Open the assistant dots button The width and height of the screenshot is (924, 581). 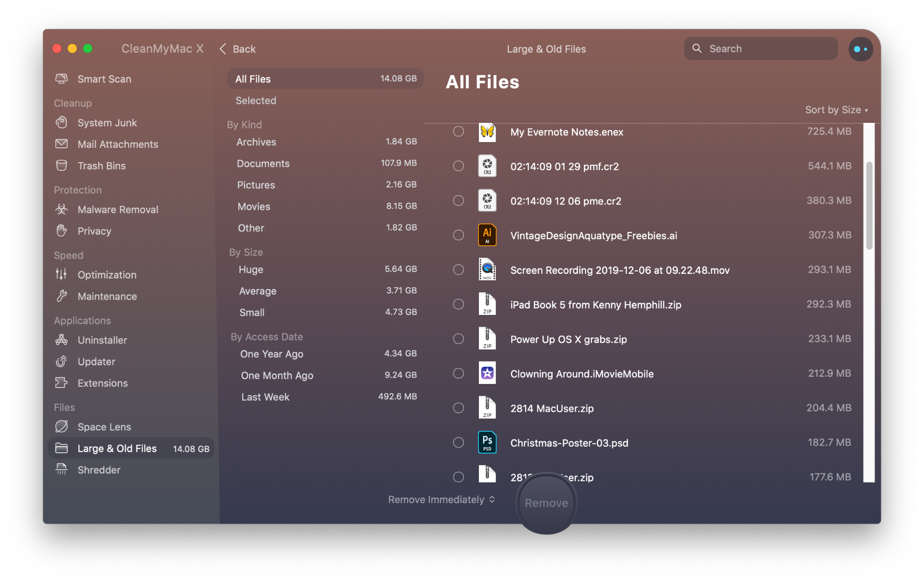coord(860,49)
